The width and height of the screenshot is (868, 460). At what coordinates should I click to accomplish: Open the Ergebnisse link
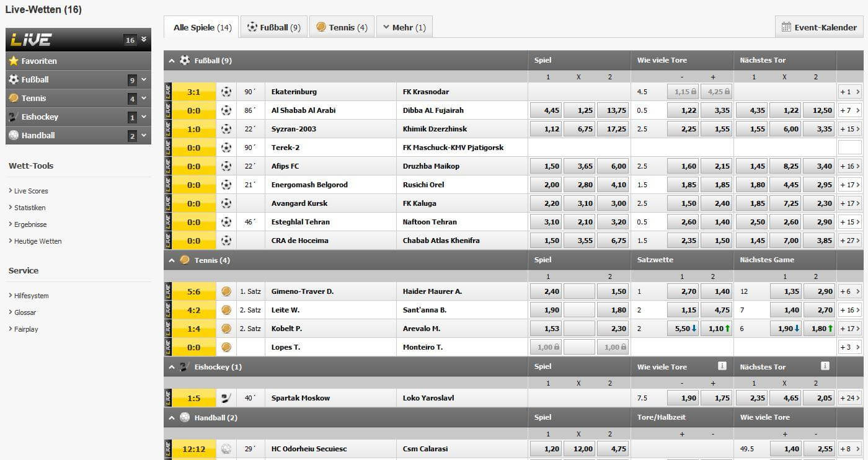(x=30, y=224)
